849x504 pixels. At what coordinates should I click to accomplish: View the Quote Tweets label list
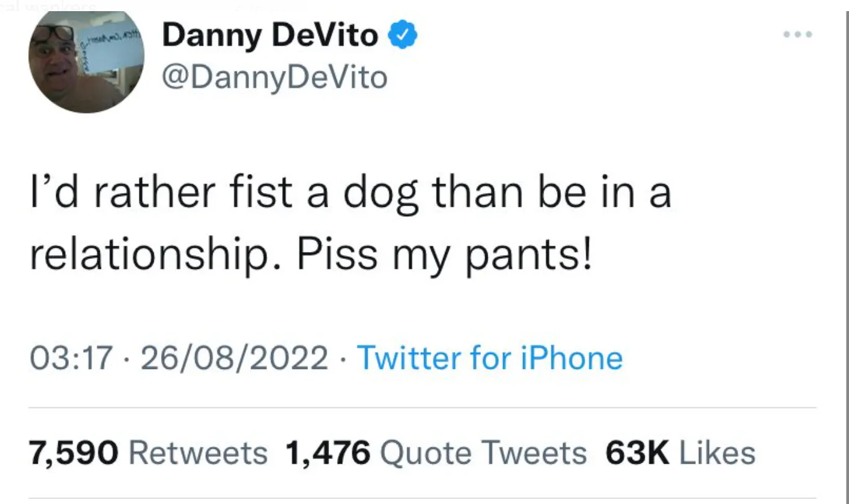pos(483,453)
